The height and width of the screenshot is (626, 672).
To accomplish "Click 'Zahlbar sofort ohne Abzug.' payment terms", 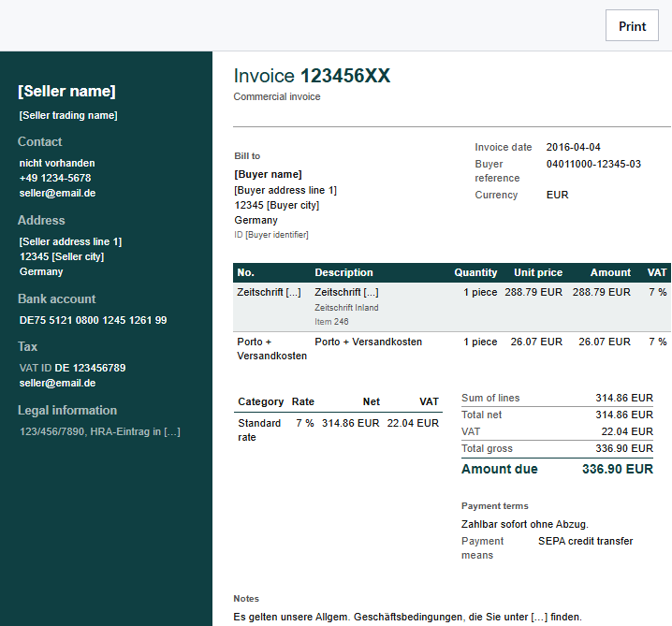I will [524, 524].
